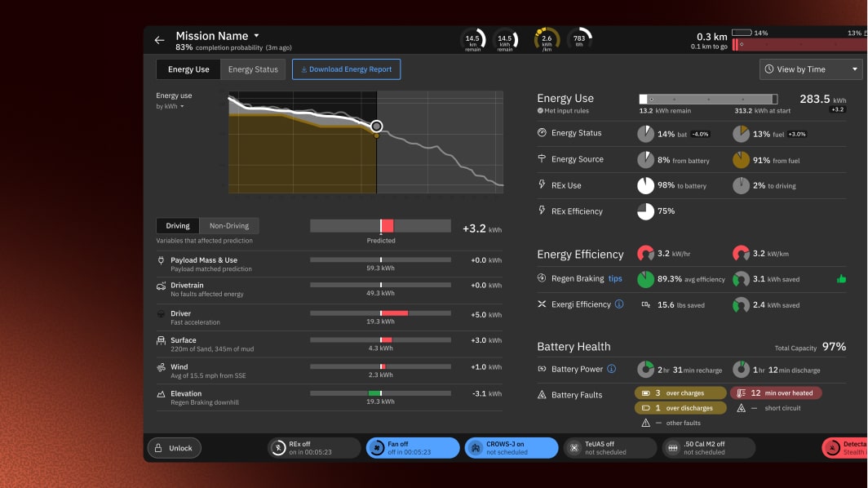
Task: Click the Exergi Efficiency cross icon
Action: pos(542,304)
